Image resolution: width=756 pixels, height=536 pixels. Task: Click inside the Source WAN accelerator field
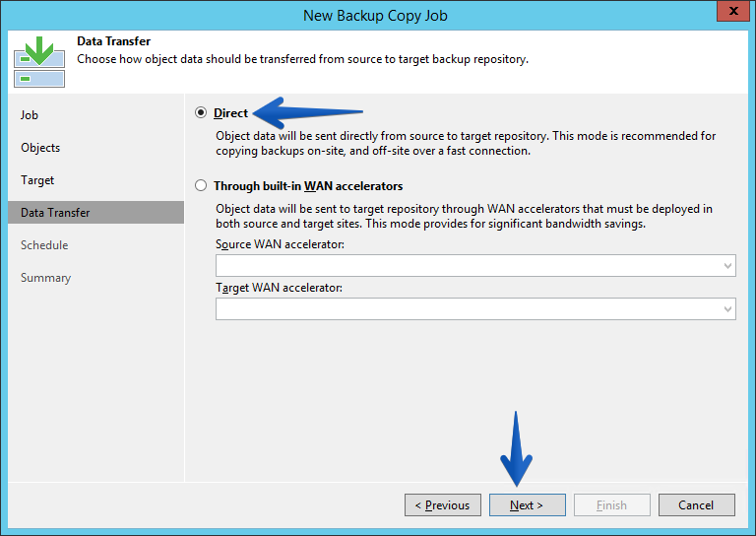(475, 265)
